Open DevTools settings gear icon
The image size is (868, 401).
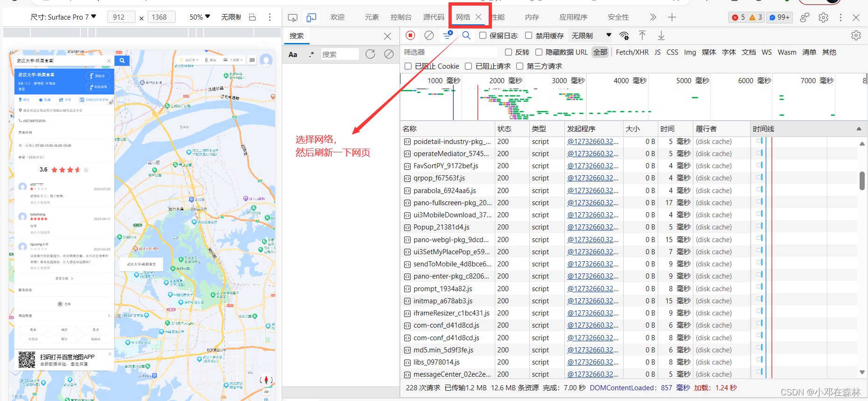(x=823, y=17)
